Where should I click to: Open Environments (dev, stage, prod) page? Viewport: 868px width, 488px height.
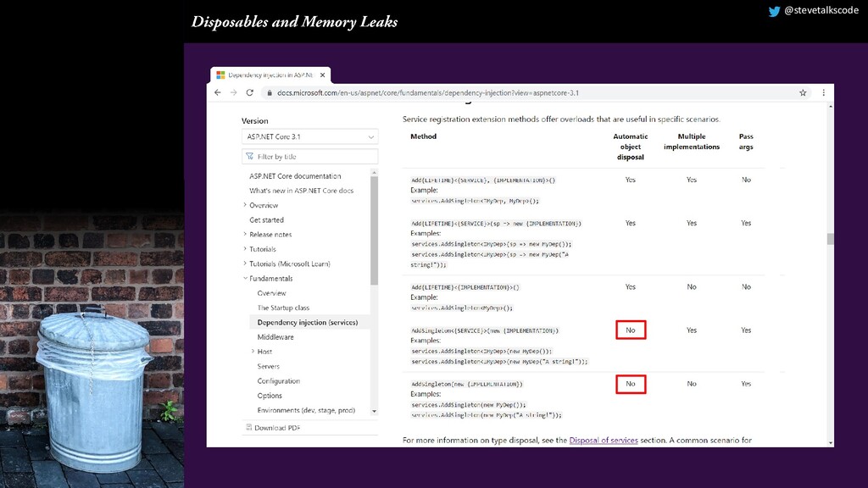tap(306, 410)
